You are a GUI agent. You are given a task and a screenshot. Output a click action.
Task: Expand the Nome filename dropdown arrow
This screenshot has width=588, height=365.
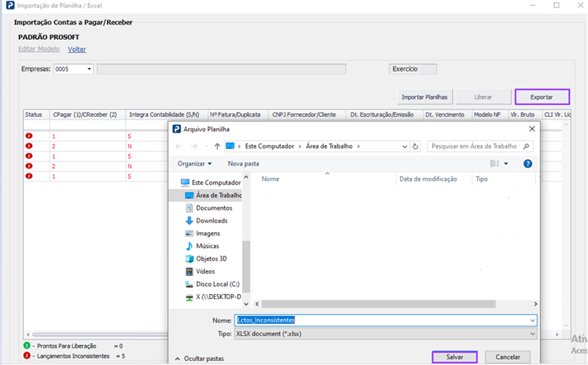point(532,320)
